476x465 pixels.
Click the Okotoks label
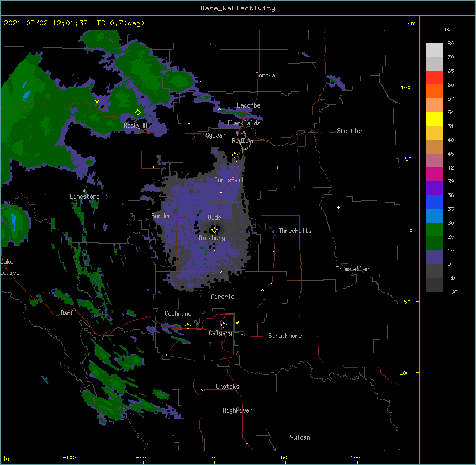coord(228,387)
